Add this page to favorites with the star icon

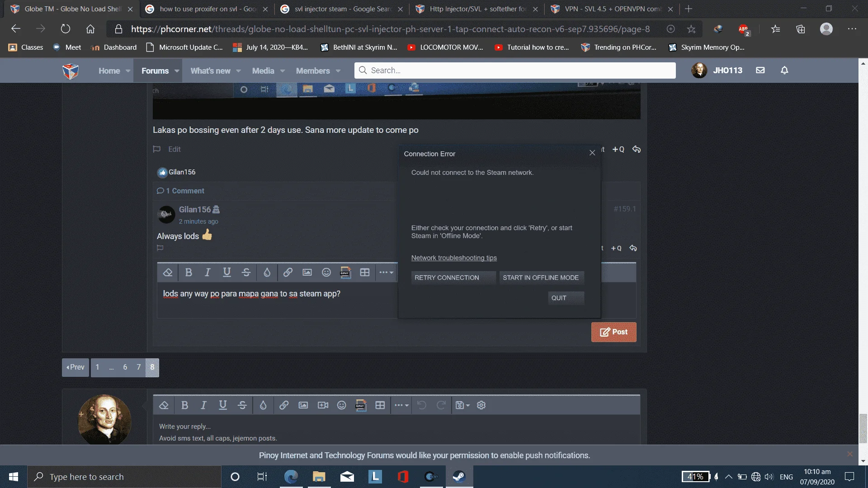click(691, 29)
